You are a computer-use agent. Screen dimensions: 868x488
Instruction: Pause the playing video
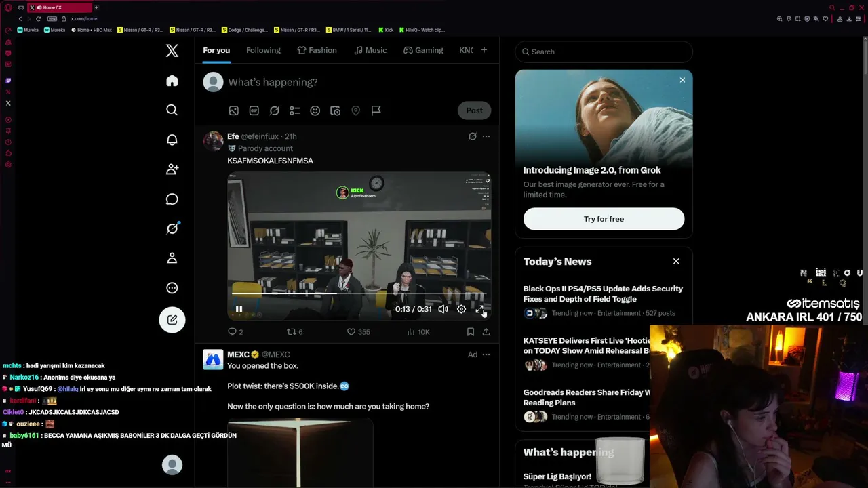point(239,309)
